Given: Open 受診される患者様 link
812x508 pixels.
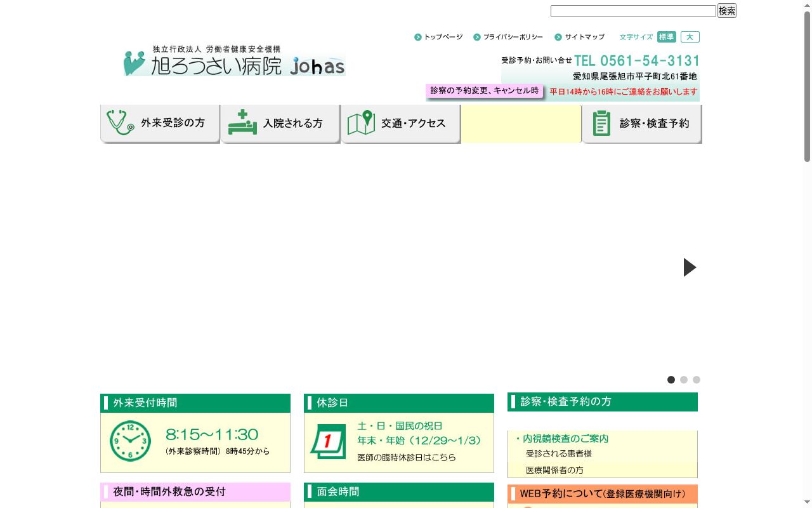Looking at the screenshot, I should point(559,453).
